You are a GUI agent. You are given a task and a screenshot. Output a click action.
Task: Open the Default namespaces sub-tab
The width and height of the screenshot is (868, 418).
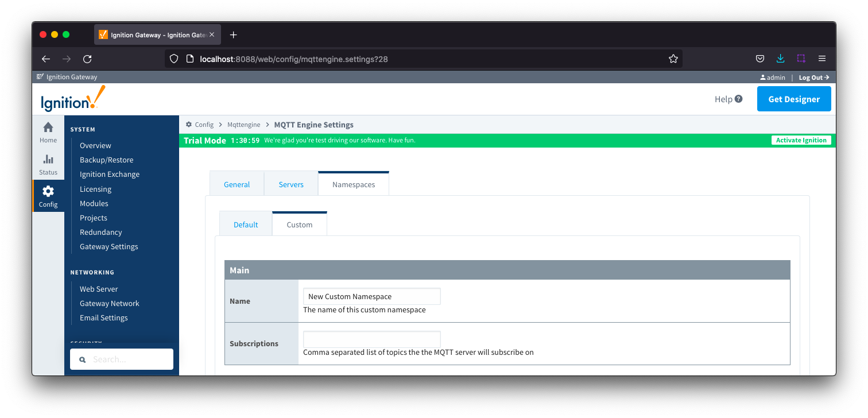click(x=246, y=225)
